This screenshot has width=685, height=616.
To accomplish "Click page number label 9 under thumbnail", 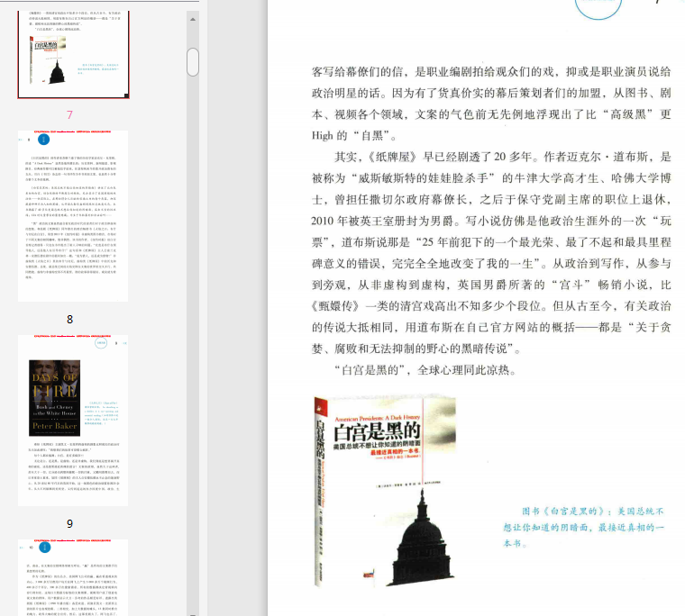I will pyautogui.click(x=69, y=524).
